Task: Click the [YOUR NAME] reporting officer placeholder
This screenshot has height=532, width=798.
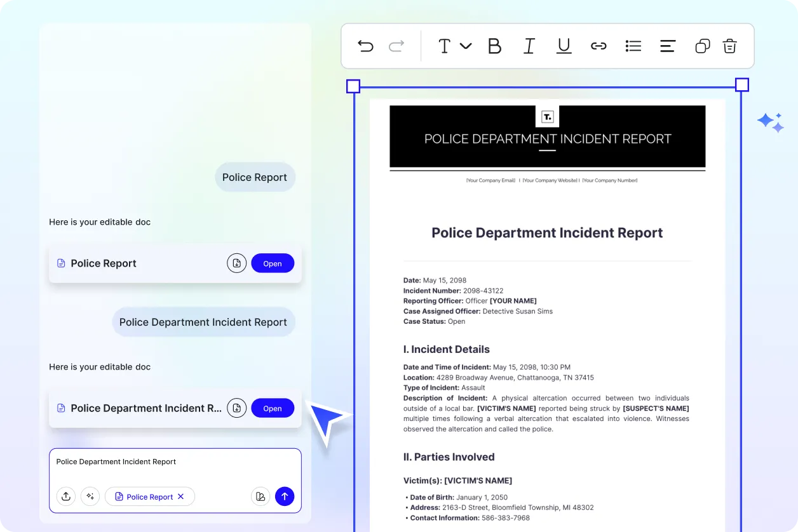Action: coord(513,301)
